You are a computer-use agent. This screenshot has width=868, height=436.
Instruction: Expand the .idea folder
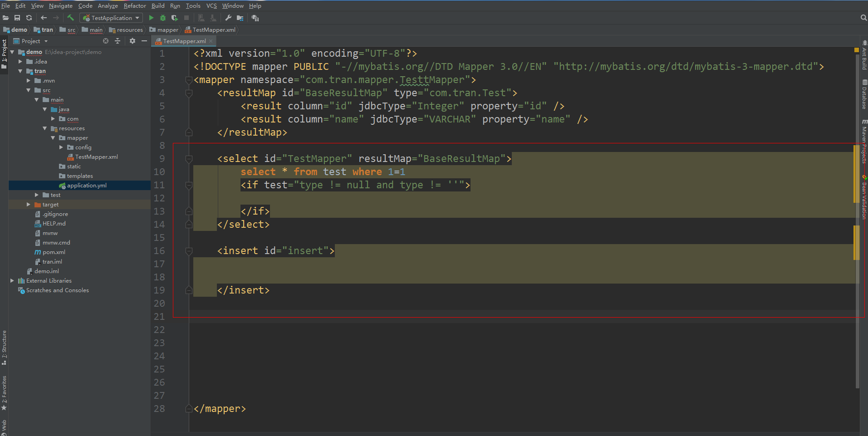click(x=20, y=62)
